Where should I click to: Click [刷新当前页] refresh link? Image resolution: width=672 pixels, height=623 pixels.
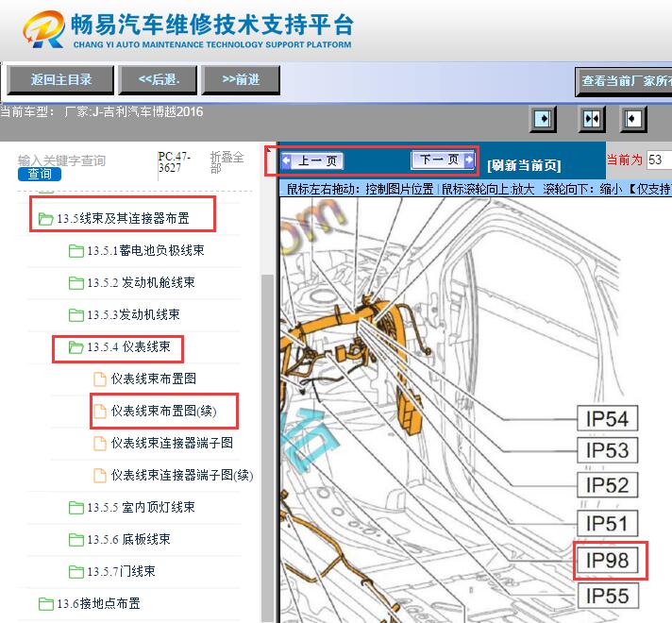[x=524, y=165]
